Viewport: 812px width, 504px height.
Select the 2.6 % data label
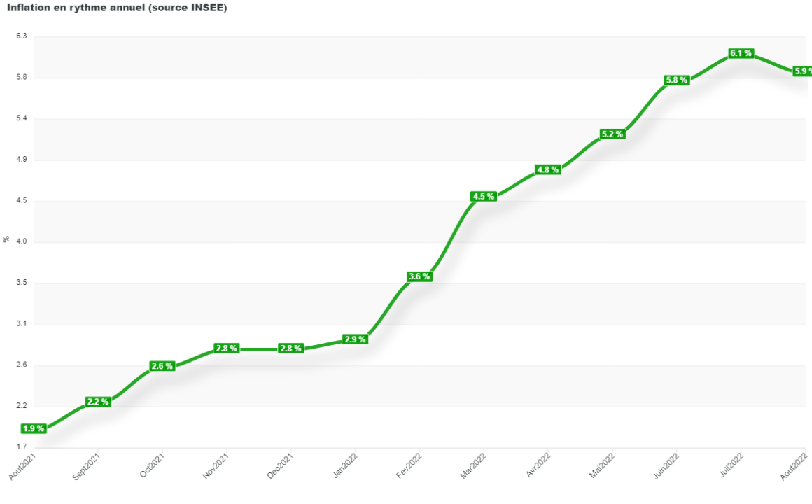162,366
